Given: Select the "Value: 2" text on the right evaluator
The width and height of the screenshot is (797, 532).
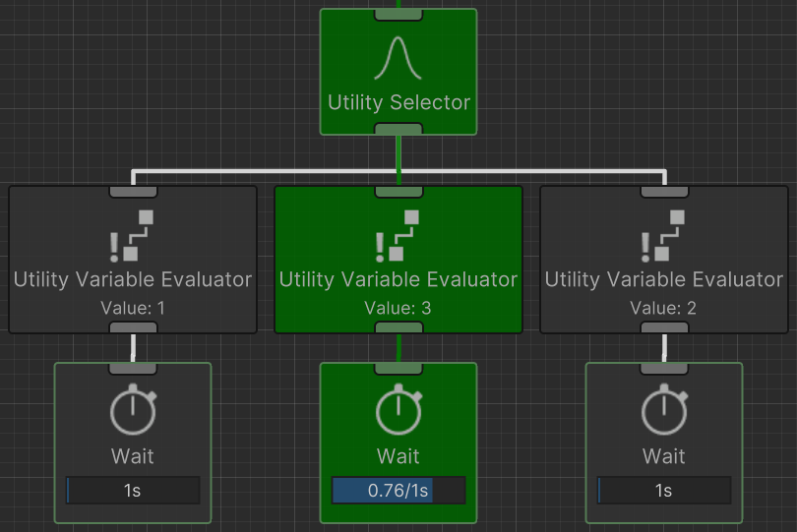Looking at the screenshot, I should [x=664, y=308].
